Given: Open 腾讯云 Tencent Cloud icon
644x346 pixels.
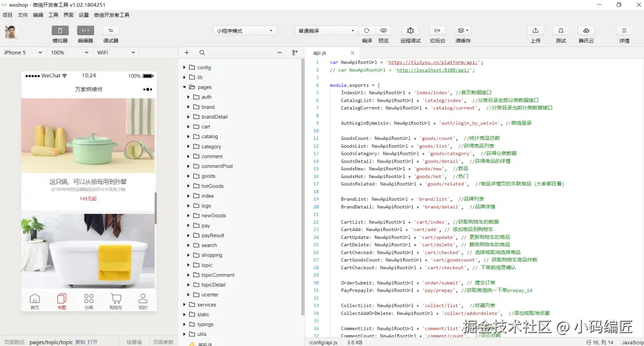Looking at the screenshot, I should tap(586, 30).
